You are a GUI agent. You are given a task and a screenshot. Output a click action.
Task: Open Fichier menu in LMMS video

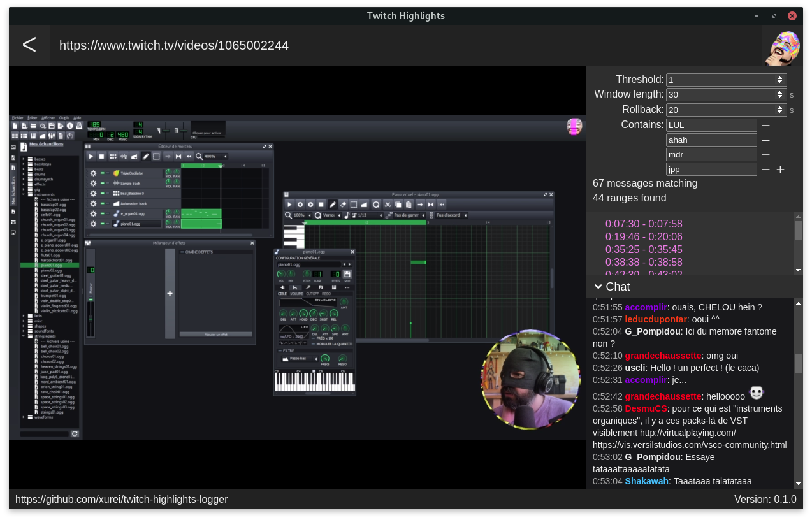(x=17, y=118)
